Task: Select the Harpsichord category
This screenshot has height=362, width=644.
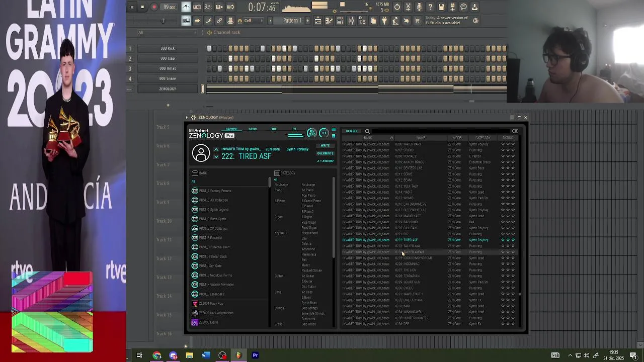Action: click(309, 233)
